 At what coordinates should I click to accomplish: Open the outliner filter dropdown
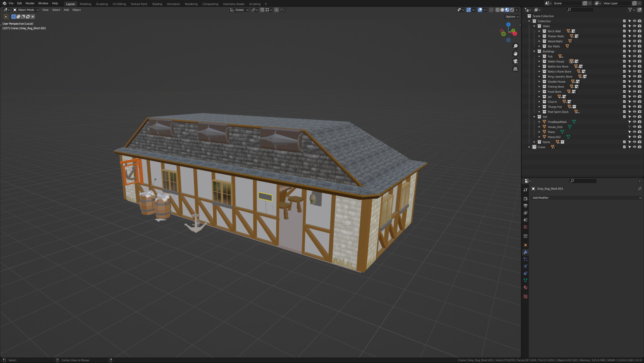(631, 10)
